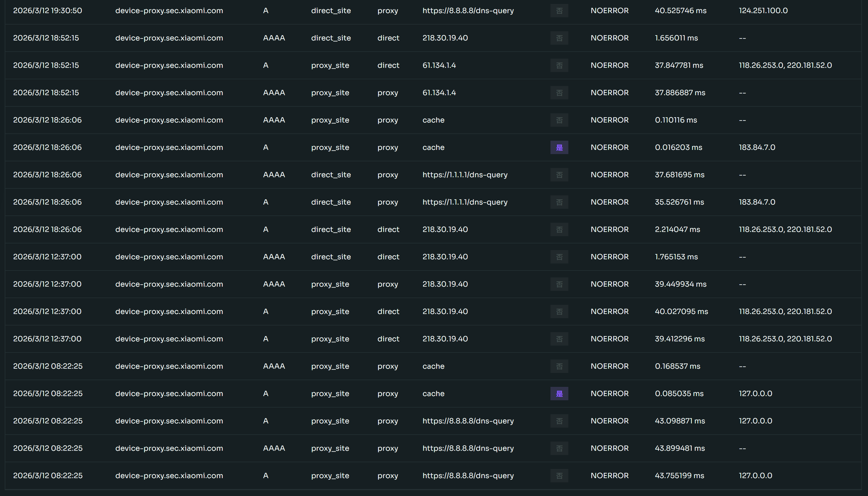
Task: Click the domain name in the 19:30:50 row
Action: [x=169, y=11]
